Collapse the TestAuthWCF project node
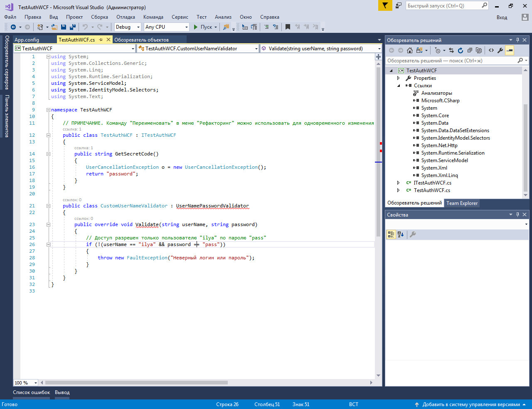This screenshot has width=532, height=409. (391, 71)
